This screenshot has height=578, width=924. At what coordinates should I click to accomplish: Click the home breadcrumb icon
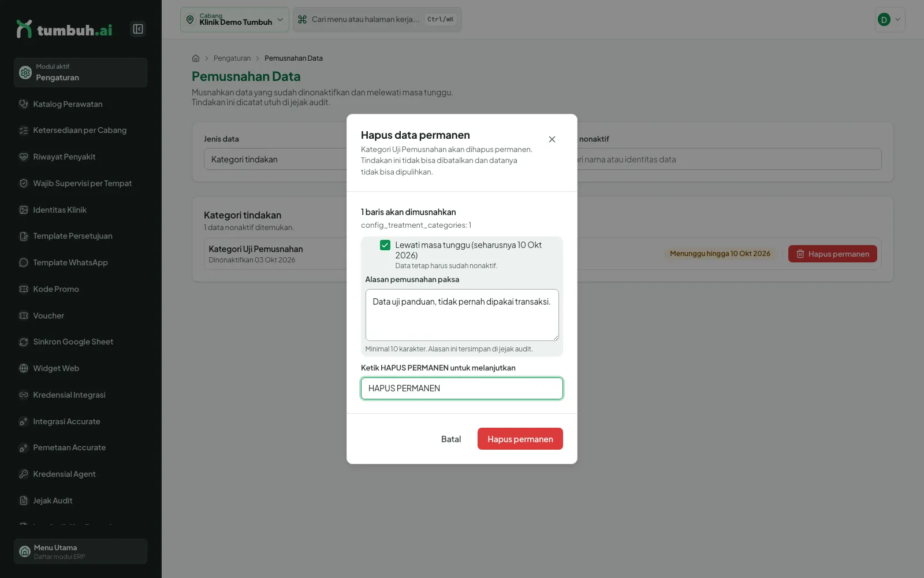point(196,58)
